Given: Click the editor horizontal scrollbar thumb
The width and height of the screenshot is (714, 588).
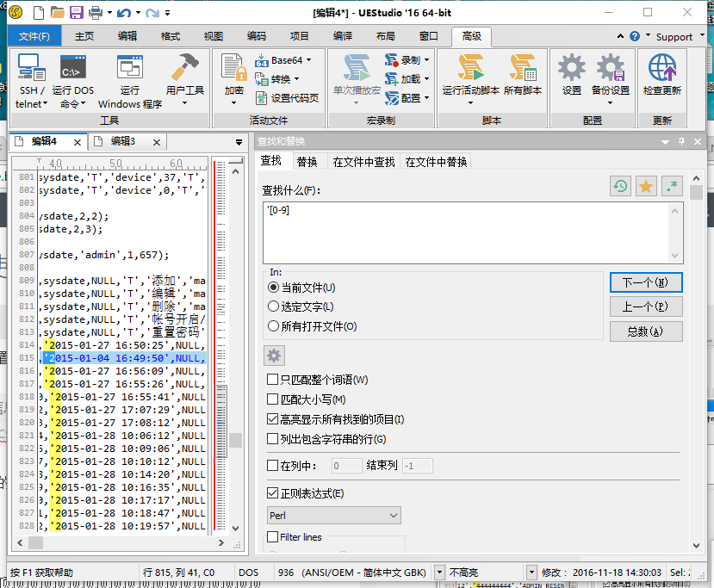Looking at the screenshot, I should coord(35,542).
